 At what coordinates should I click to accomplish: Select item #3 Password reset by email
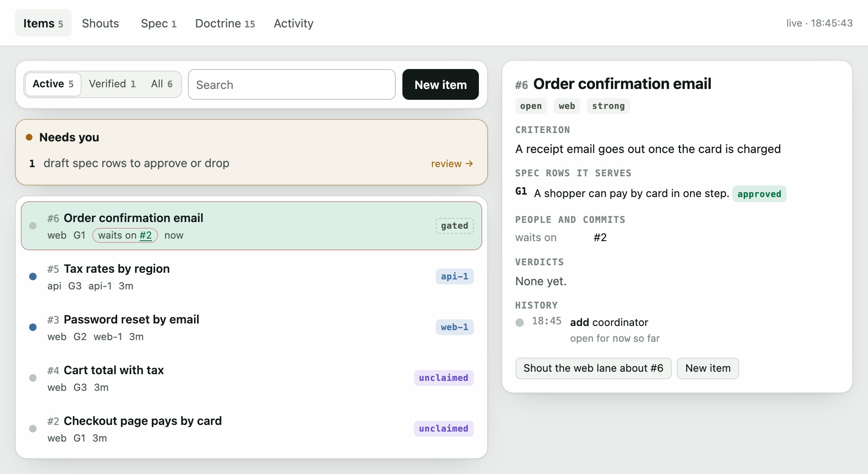coord(251,328)
